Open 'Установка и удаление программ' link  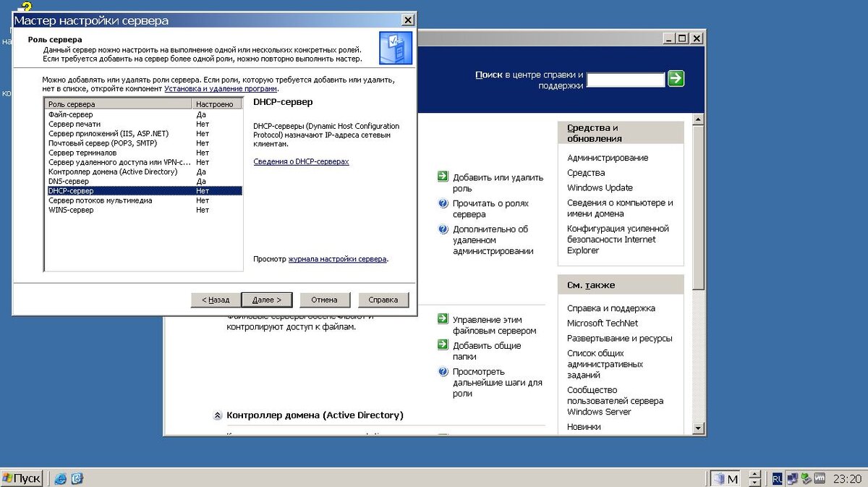point(221,88)
